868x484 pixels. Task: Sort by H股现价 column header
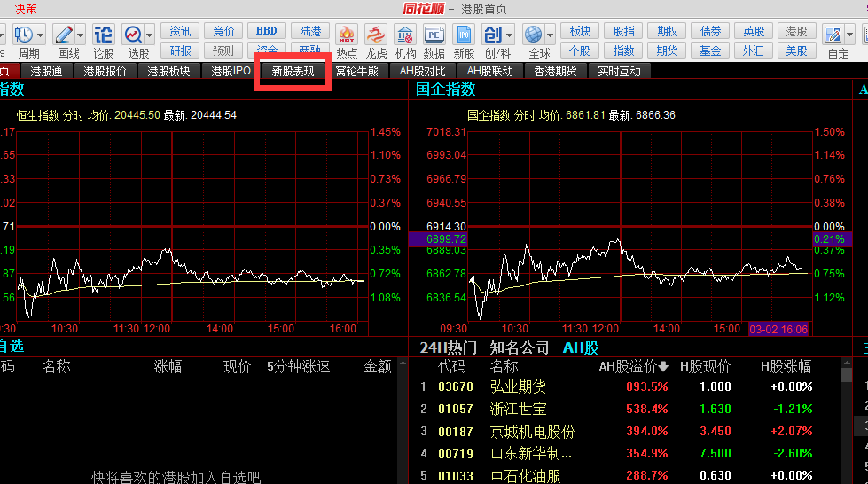(705, 367)
